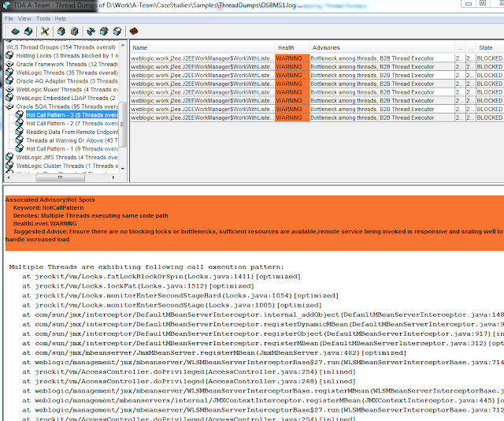Click the open thread dump file icon
Image resolution: width=504 pixels, height=421 pixels.
click(15, 32)
